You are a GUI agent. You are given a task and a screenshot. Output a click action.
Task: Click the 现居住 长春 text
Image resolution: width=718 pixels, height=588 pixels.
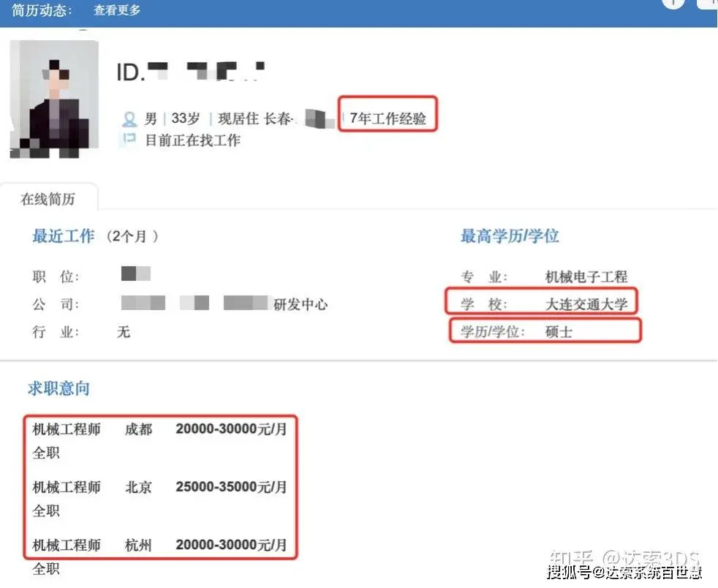254,118
